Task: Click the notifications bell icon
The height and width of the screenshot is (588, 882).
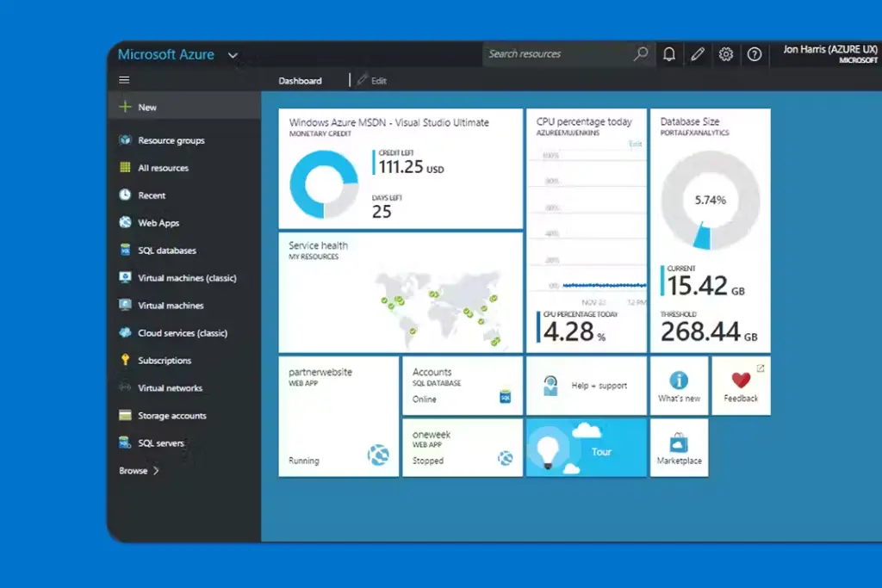Action: tap(669, 54)
